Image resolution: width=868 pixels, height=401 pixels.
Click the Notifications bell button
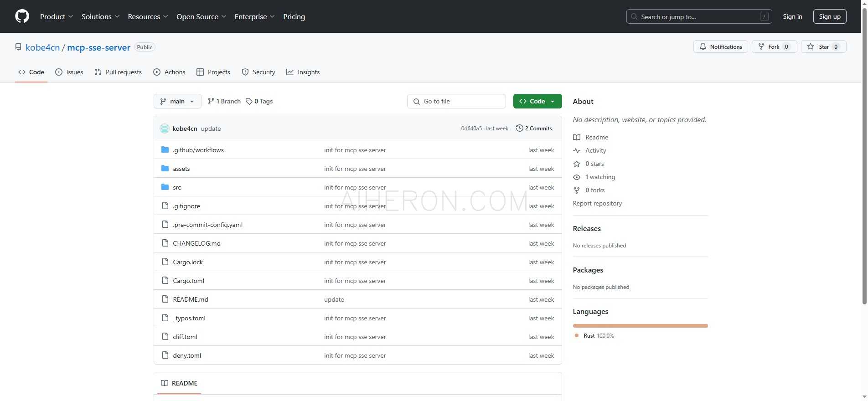[x=720, y=46]
